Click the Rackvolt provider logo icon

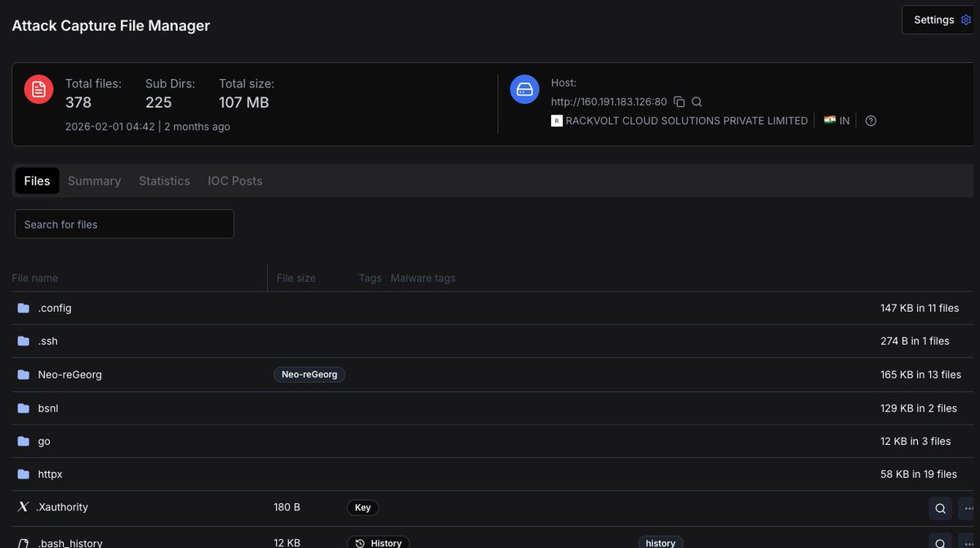557,121
